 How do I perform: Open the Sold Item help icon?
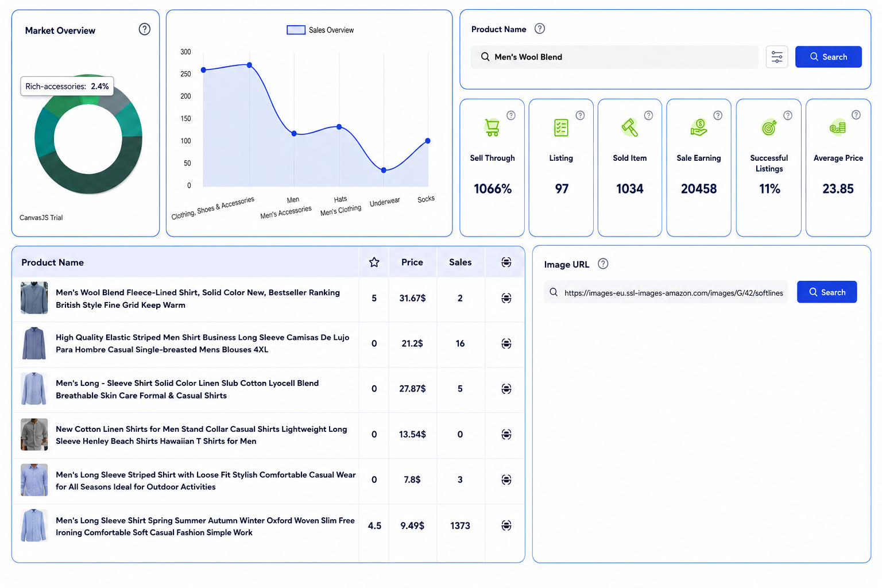[649, 115]
